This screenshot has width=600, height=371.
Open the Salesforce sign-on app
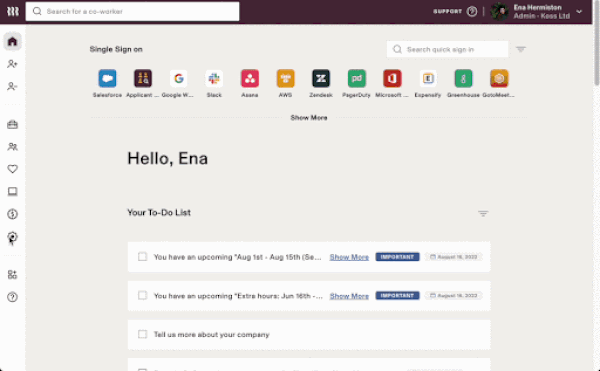[107, 79]
